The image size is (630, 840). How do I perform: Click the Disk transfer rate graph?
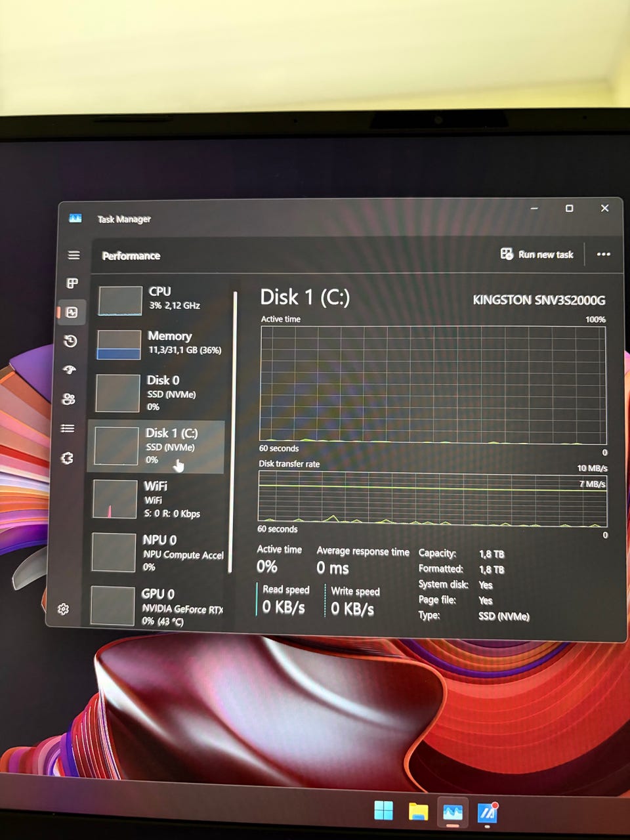432,499
